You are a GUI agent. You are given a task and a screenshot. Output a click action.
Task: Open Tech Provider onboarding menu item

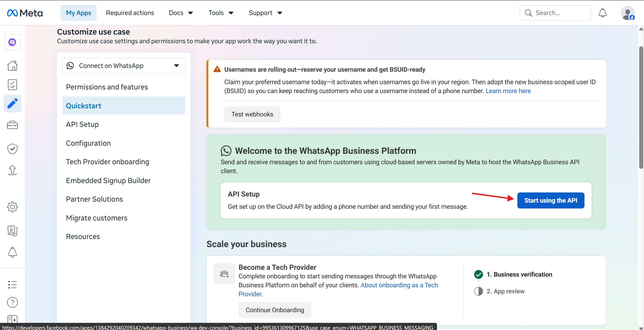[x=124, y=162]
